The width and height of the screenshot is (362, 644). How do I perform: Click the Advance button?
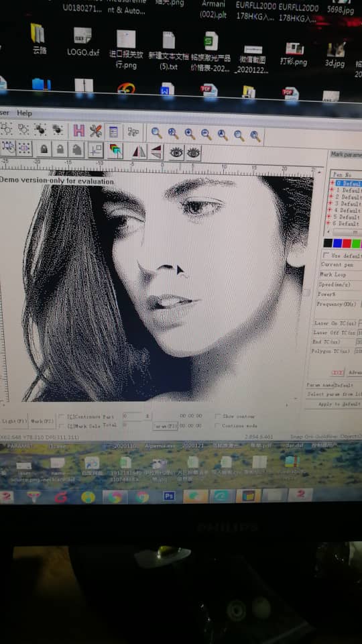(354, 372)
